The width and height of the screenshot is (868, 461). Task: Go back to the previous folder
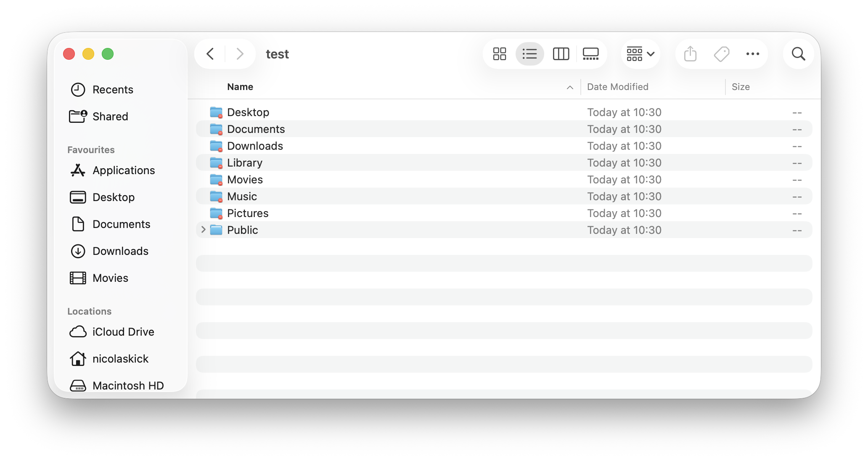[x=210, y=54]
